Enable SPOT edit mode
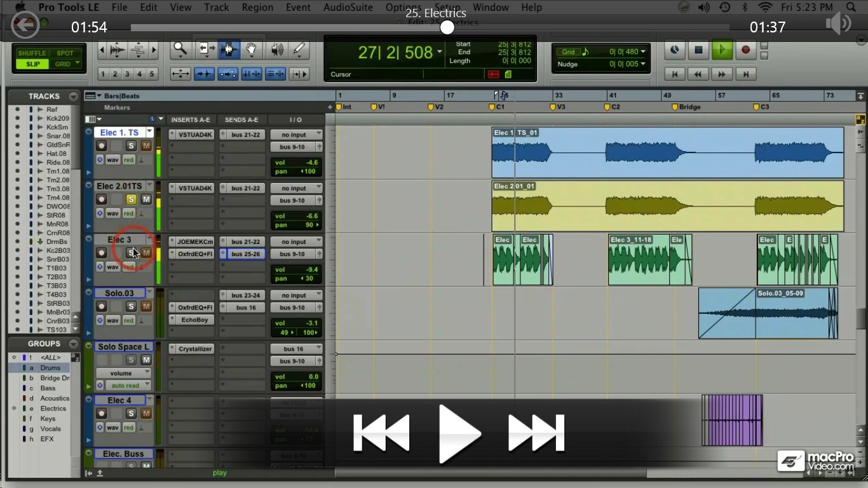The width and height of the screenshot is (868, 488). (65, 53)
